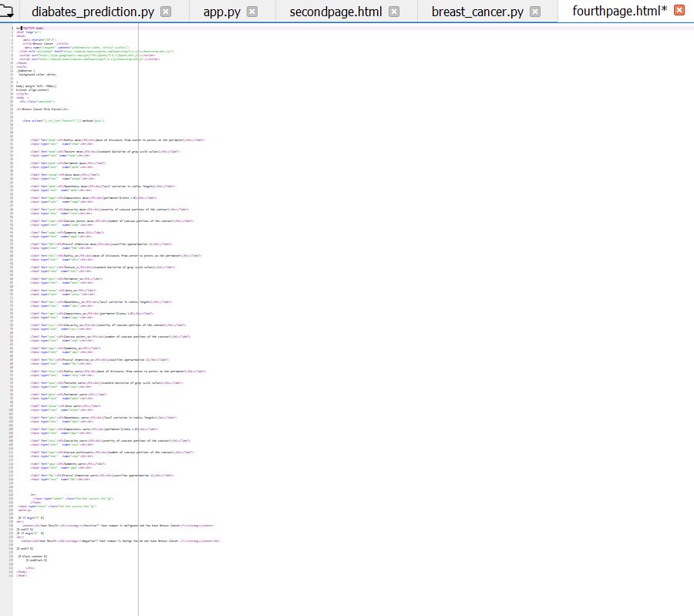Click the 'background-color: white;' style line
Image resolution: width=694 pixels, height=616 pixels.
click(x=38, y=74)
